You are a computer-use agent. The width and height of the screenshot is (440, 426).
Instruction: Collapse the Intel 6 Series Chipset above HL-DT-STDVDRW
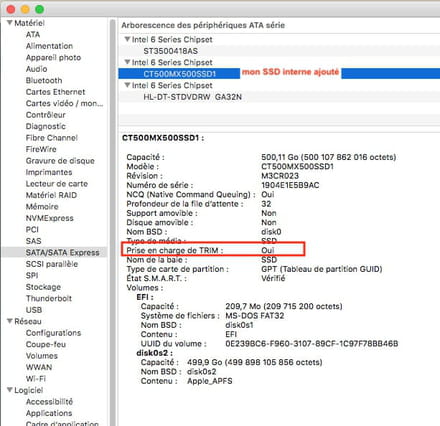pos(127,85)
